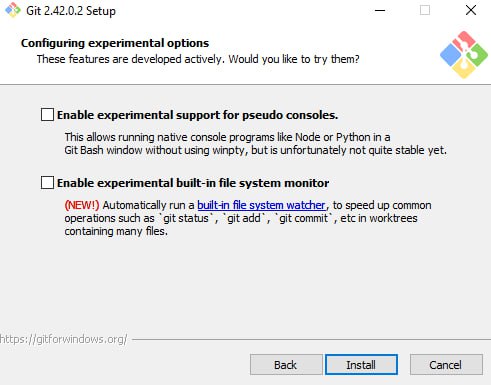Click the 'Enable experimental built-in file system monitor' label
Image resolution: width=491 pixels, height=385 pixels.
point(193,183)
